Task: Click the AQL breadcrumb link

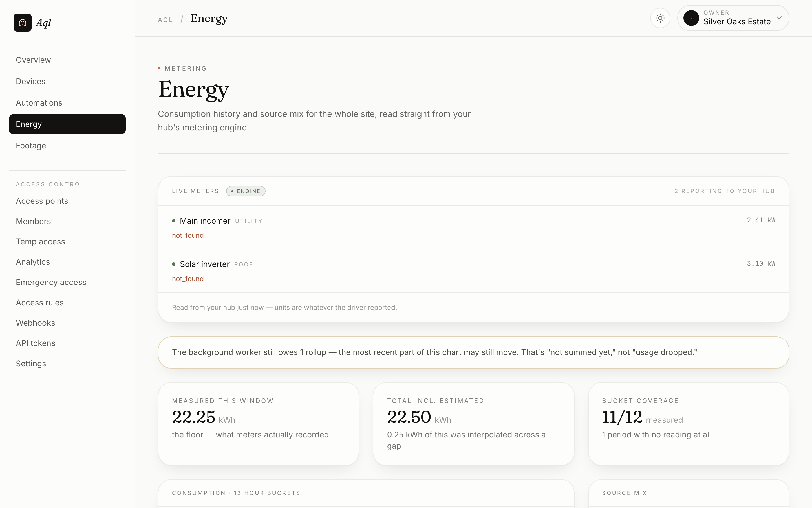Action: point(166,20)
